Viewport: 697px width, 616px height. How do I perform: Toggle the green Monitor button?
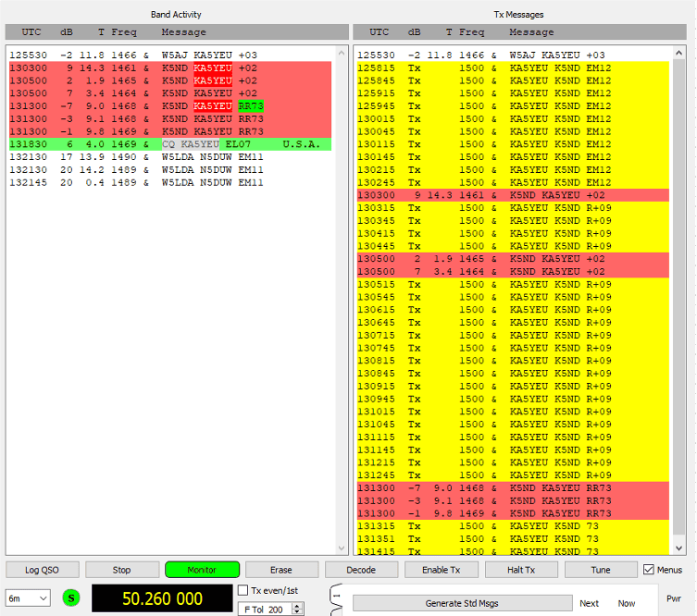(202, 570)
